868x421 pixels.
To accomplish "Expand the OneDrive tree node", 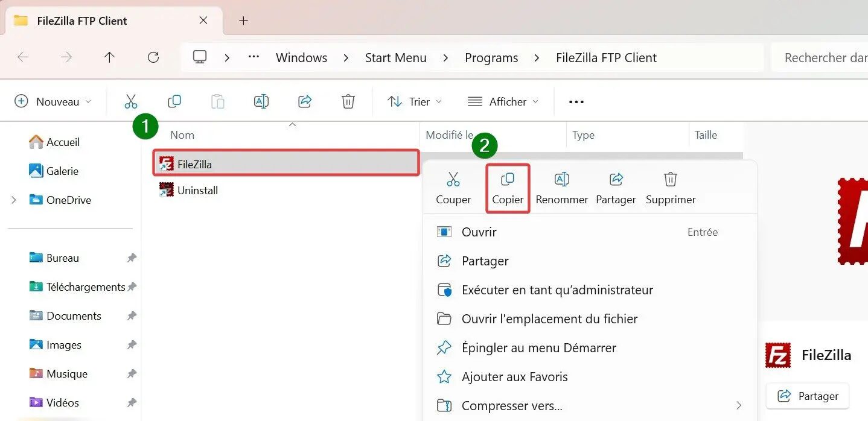I will (x=14, y=200).
